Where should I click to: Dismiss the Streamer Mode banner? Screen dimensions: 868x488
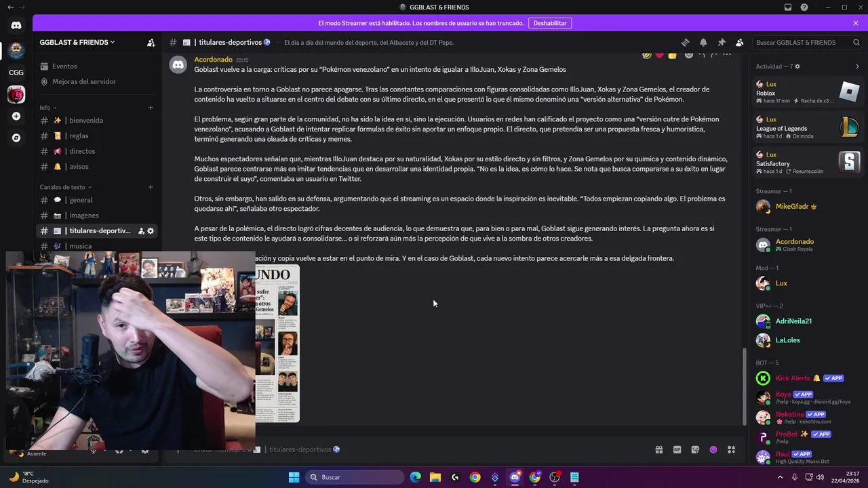tap(856, 23)
